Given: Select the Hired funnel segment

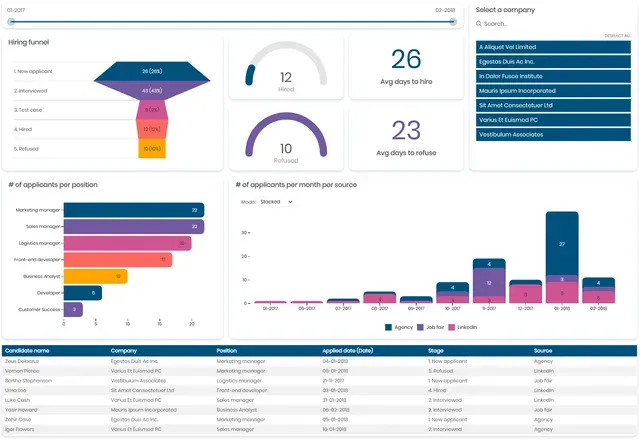Looking at the screenshot, I should click(x=152, y=129).
